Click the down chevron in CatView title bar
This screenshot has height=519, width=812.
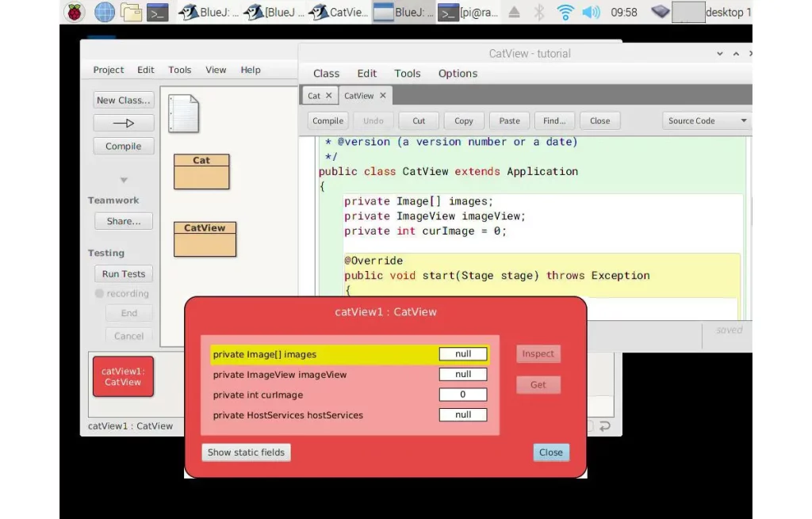[x=720, y=54]
